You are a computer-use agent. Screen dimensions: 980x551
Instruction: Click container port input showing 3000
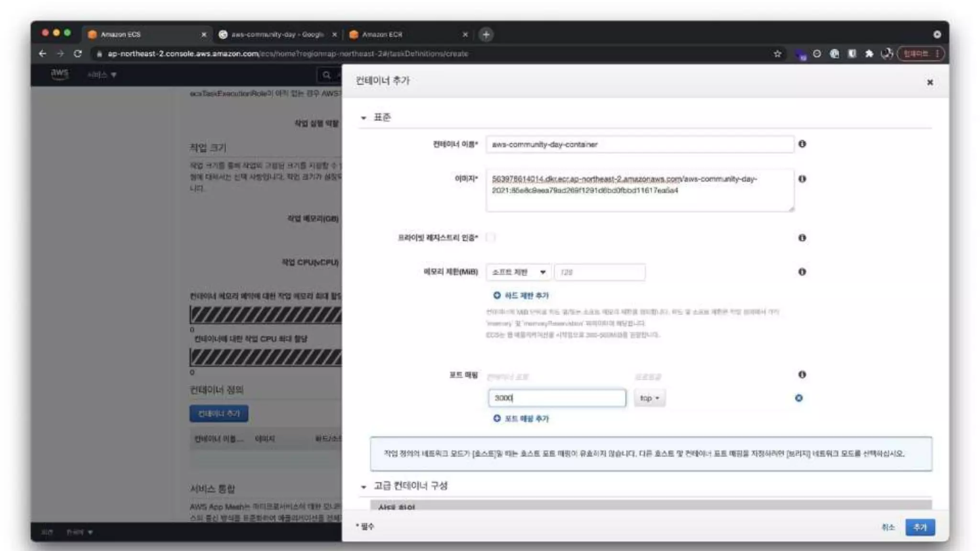(x=557, y=398)
